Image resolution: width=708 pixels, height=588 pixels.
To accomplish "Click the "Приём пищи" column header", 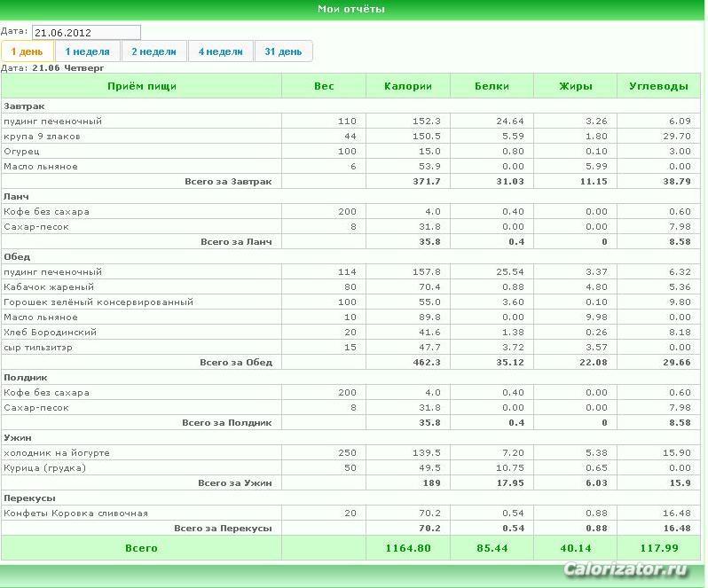I will [142, 86].
